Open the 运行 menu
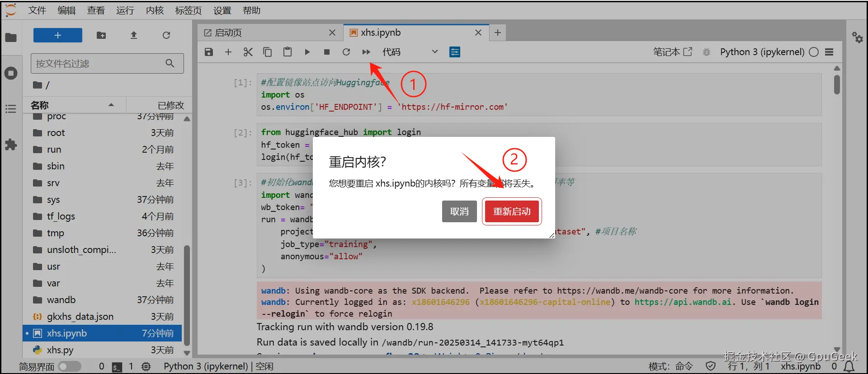 (125, 10)
